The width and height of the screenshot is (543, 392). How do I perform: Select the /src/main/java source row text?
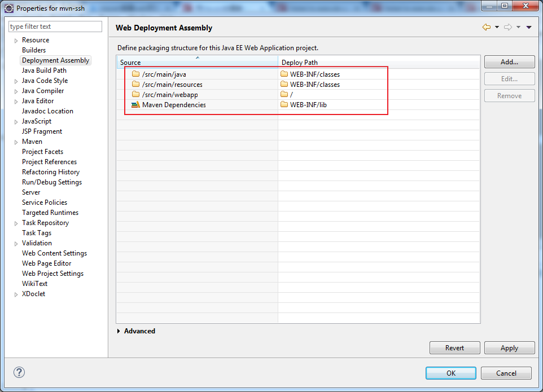[164, 74]
